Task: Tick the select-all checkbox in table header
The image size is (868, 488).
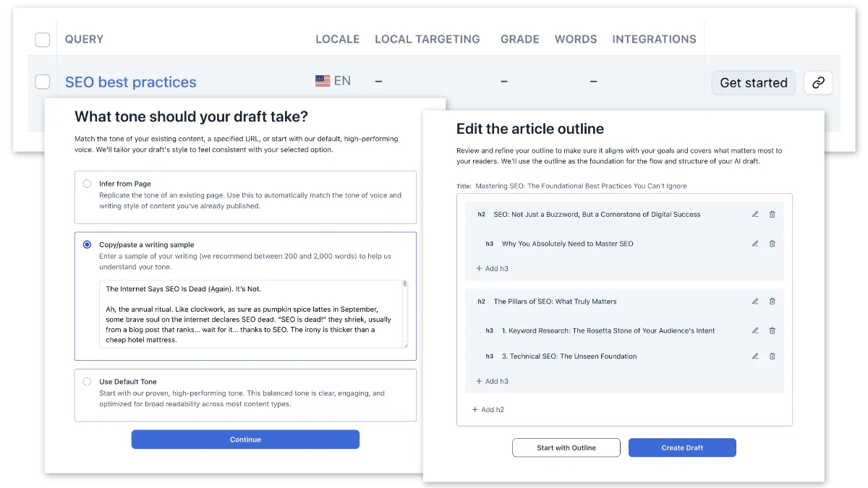Action: 43,39
